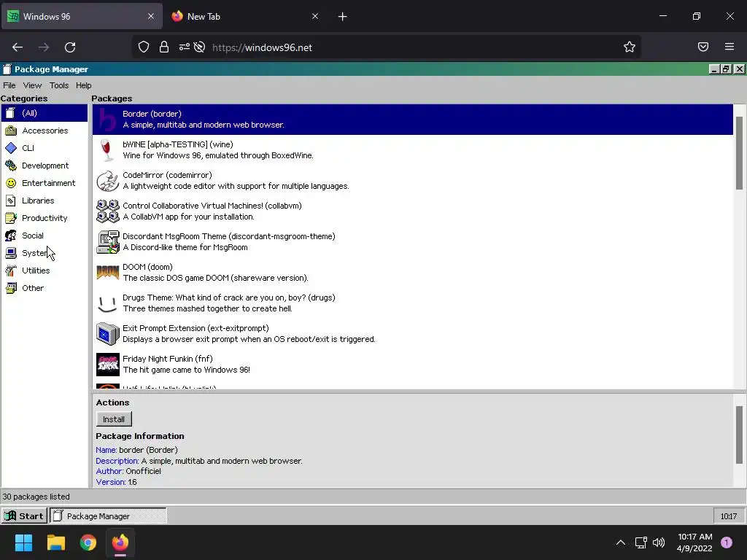Choose the Development category icon
The height and width of the screenshot is (560, 747).
(x=11, y=166)
